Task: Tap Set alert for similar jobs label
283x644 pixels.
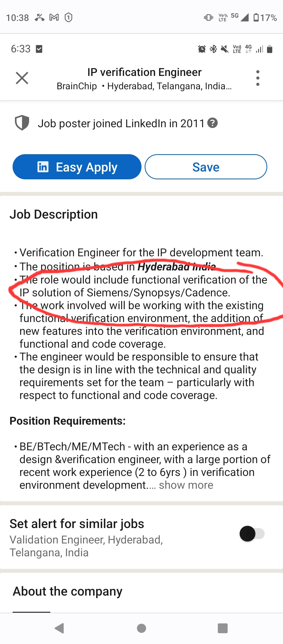Action: 77,524
